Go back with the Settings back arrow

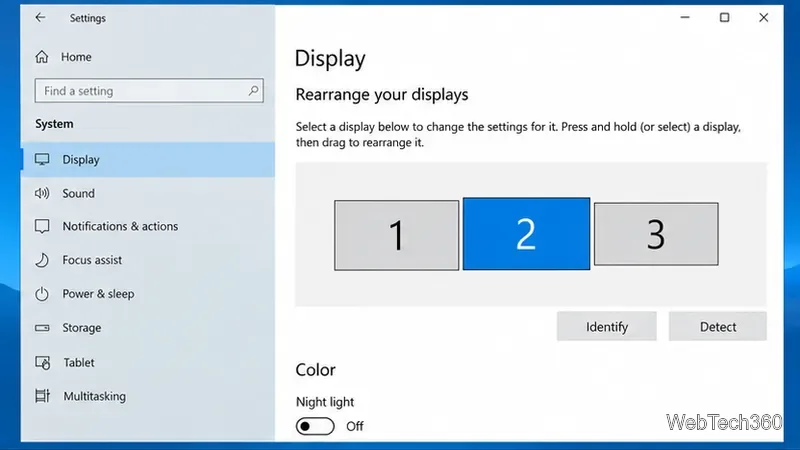point(40,18)
